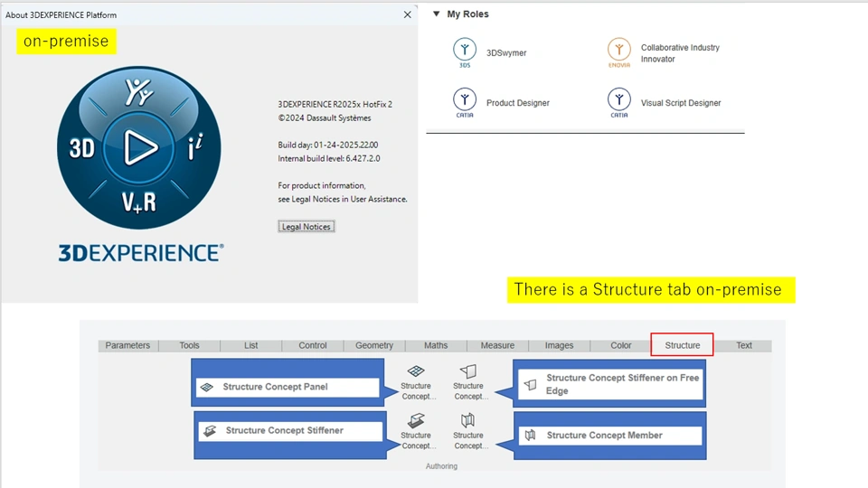Switch to the Geometry tab
The height and width of the screenshot is (488, 868).
click(x=374, y=345)
